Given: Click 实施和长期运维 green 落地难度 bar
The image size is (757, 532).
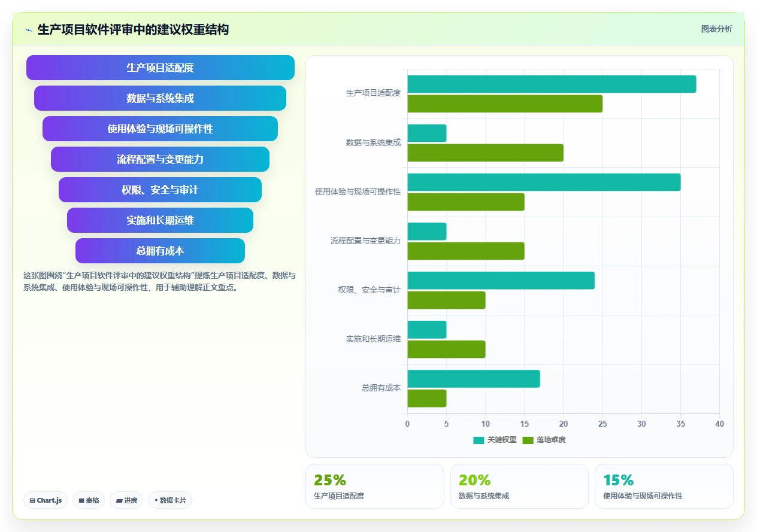Looking at the screenshot, I should pyautogui.click(x=447, y=349).
